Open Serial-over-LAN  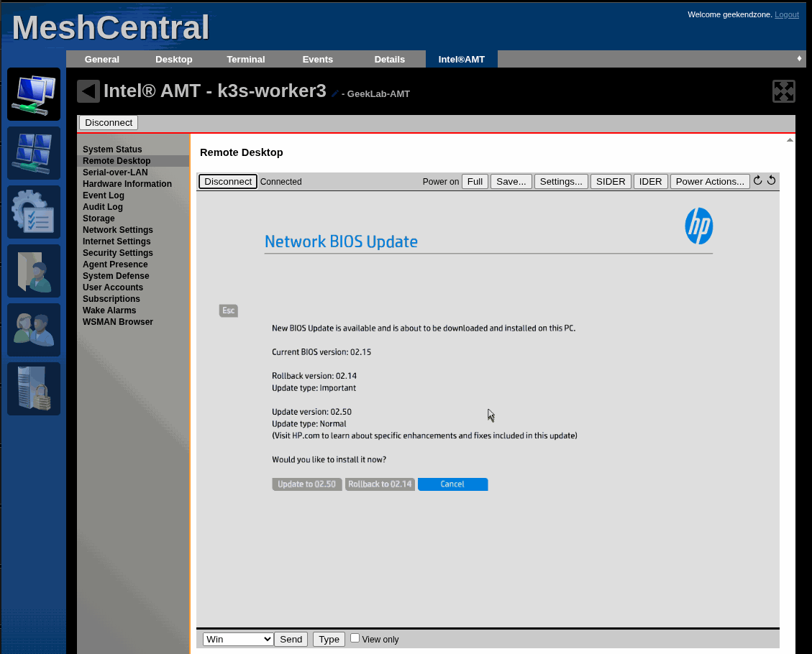click(x=115, y=172)
